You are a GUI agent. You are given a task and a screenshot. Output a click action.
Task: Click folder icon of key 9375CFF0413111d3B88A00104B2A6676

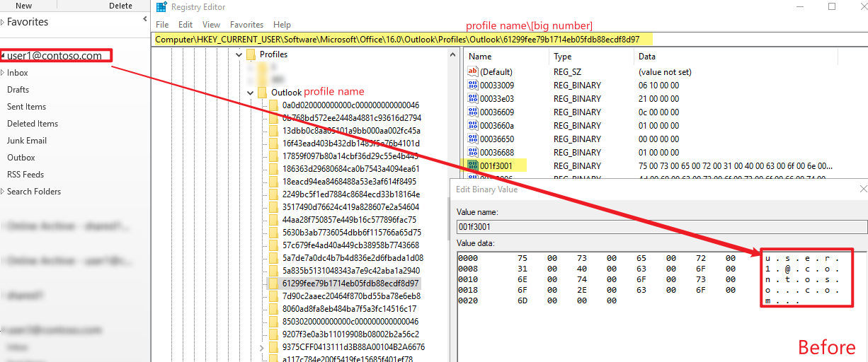pyautogui.click(x=274, y=347)
